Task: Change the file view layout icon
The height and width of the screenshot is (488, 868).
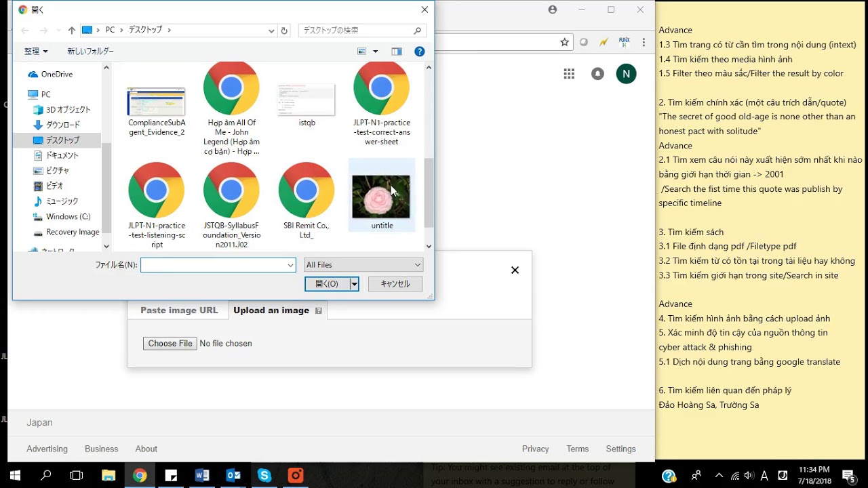Action: [362, 52]
